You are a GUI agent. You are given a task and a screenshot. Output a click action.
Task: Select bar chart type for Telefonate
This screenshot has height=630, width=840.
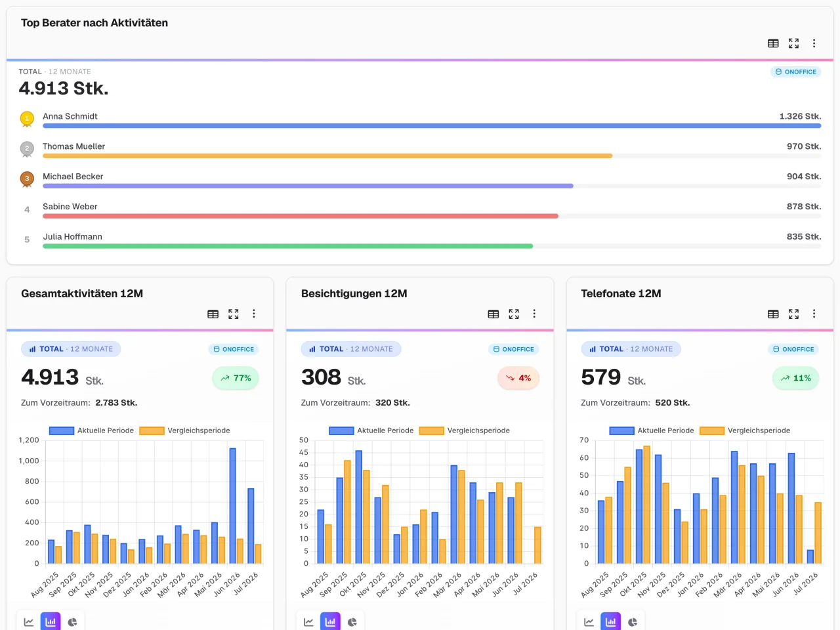[x=610, y=622]
